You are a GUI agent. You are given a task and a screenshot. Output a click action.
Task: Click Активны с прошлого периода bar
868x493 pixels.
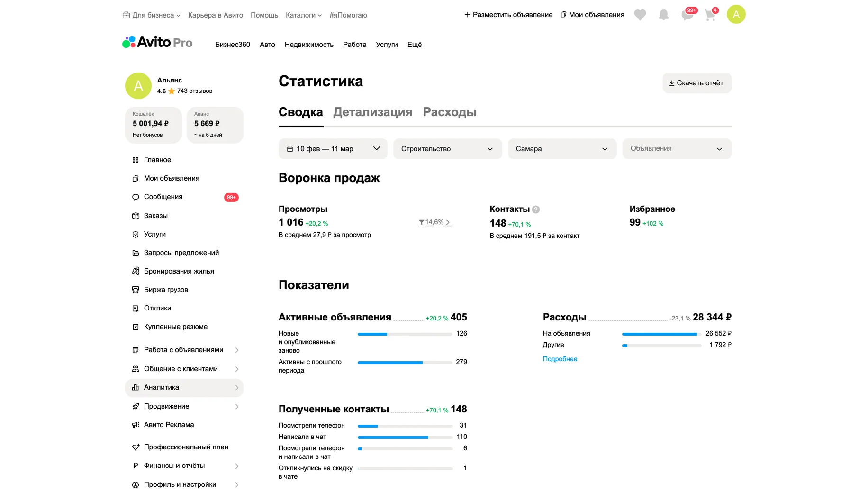click(x=405, y=363)
